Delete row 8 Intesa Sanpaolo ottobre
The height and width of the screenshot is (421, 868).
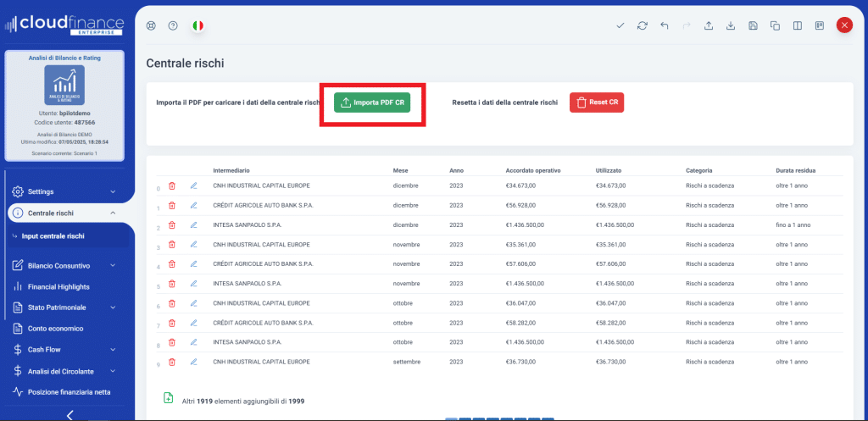point(171,342)
